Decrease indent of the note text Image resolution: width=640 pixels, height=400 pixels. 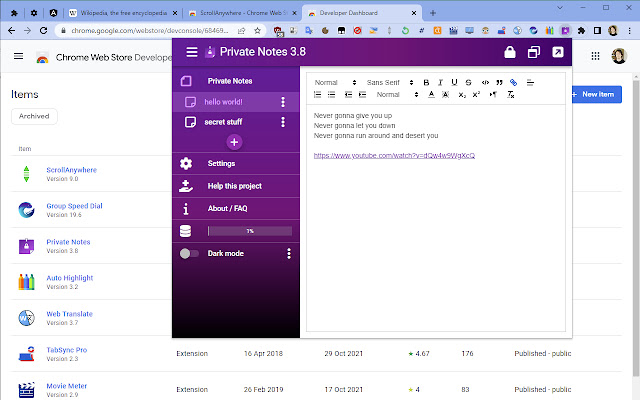pyautogui.click(x=348, y=95)
